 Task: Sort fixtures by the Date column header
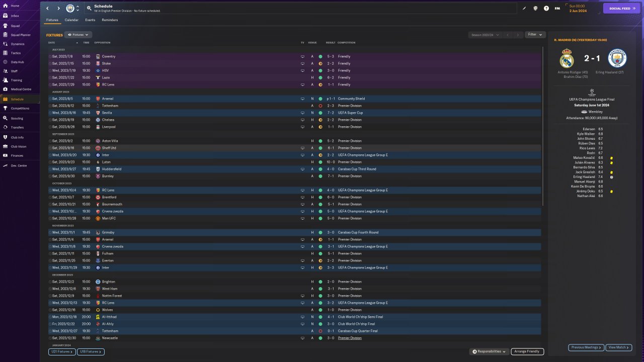[x=52, y=43]
